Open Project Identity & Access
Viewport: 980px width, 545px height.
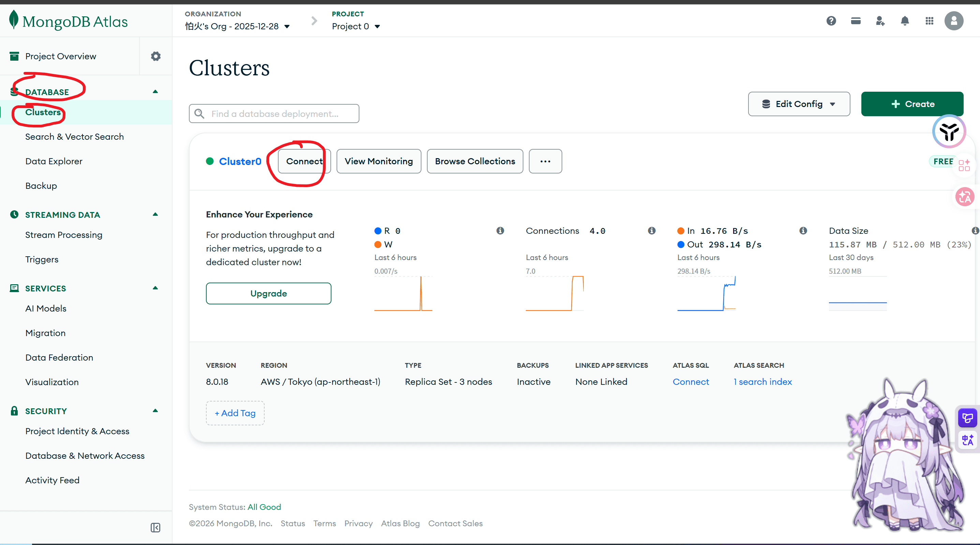[77, 431]
